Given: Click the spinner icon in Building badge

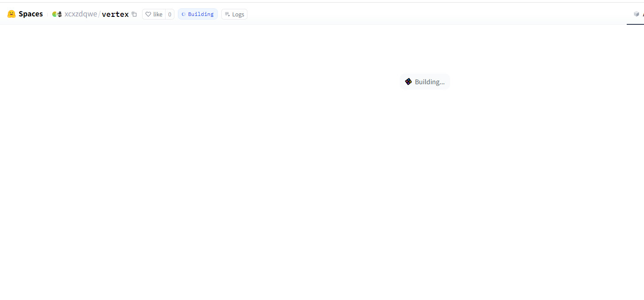Looking at the screenshot, I should click(184, 14).
